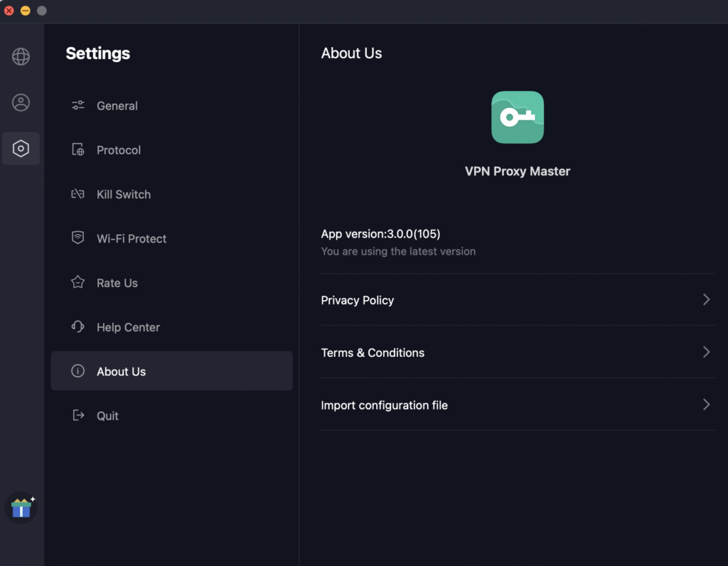Click the headset Help Center icon
The width and height of the screenshot is (728, 566).
point(78,327)
